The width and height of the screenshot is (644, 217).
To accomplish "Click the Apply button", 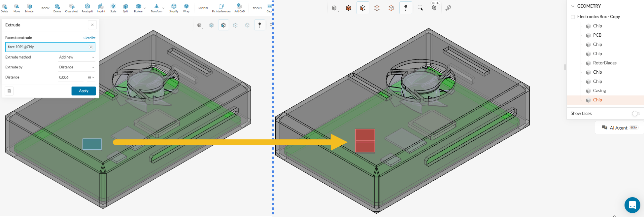I will pyautogui.click(x=84, y=91).
